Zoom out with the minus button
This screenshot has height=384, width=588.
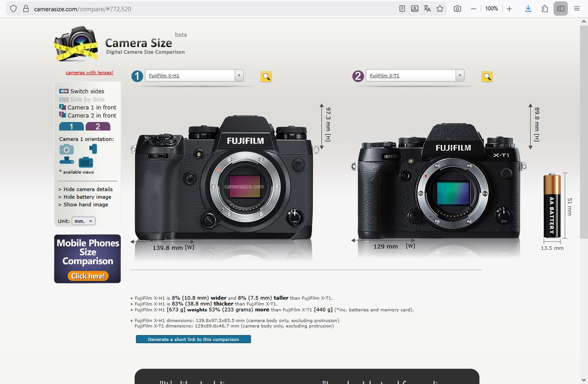click(x=474, y=9)
